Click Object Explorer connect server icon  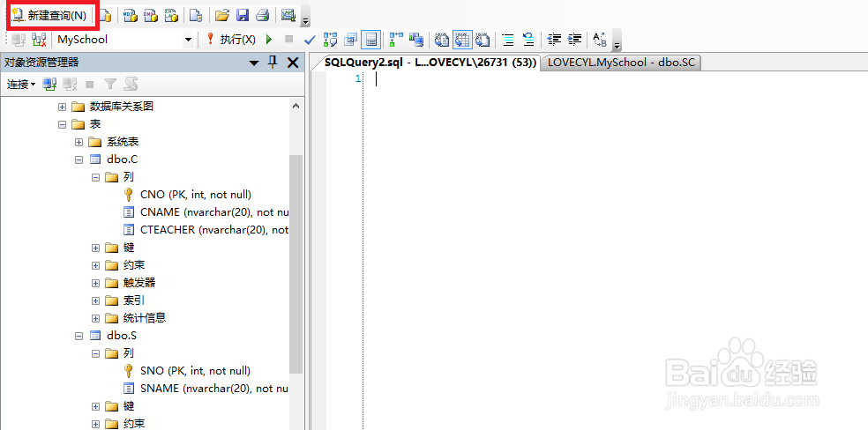point(49,85)
